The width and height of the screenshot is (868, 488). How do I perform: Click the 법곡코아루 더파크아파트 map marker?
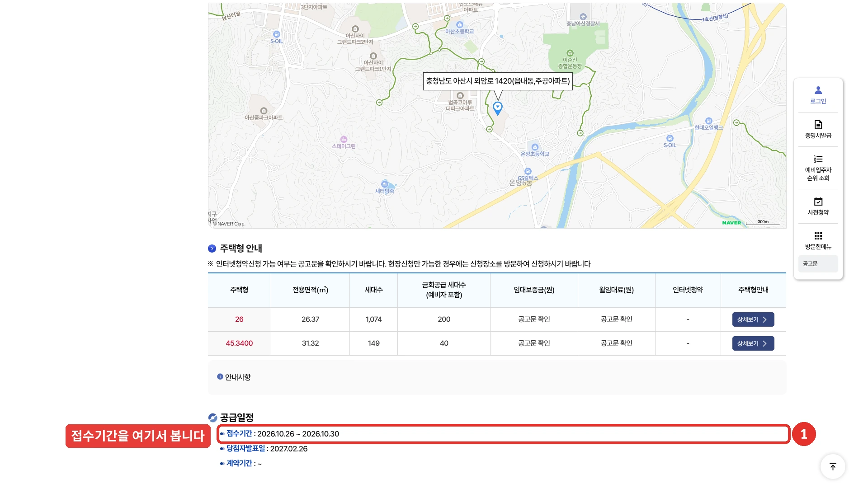[x=460, y=96]
